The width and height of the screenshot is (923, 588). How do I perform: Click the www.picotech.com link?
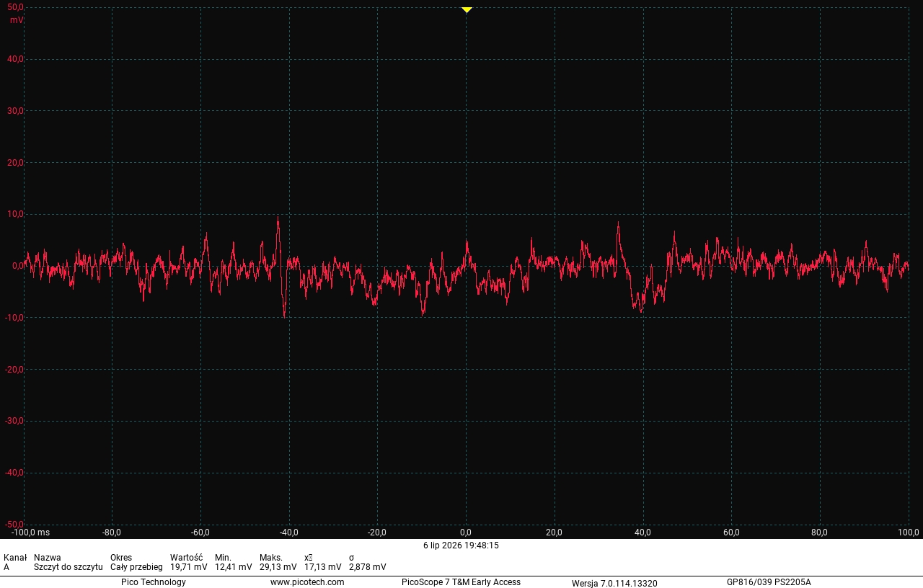point(307,582)
